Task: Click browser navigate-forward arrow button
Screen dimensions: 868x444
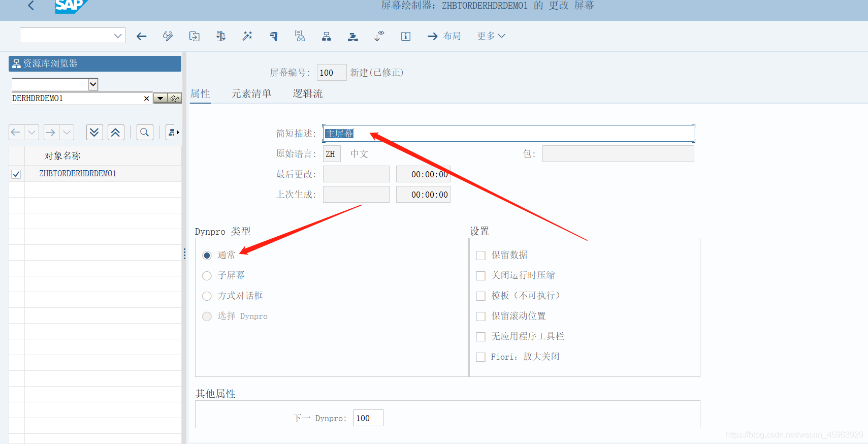Action: 51,133
